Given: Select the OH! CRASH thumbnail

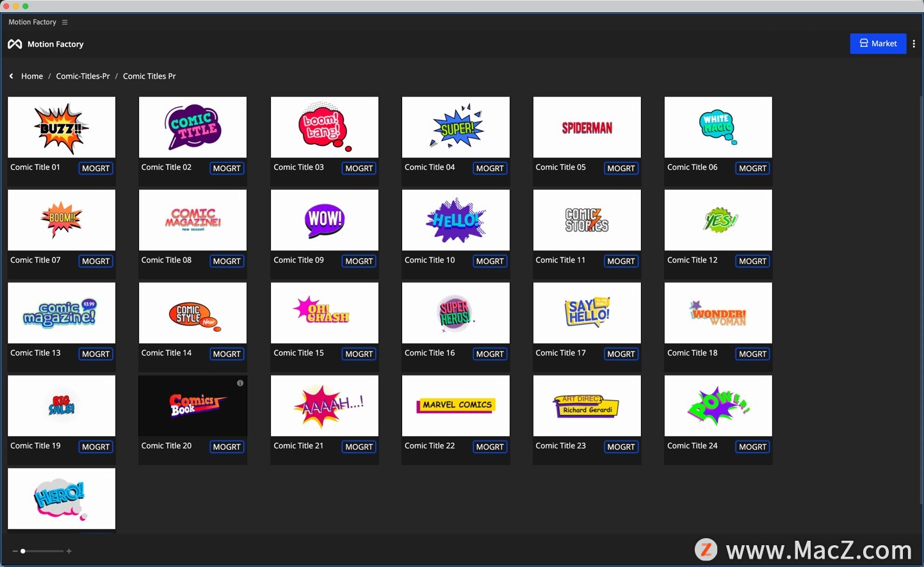Looking at the screenshot, I should pos(325,313).
